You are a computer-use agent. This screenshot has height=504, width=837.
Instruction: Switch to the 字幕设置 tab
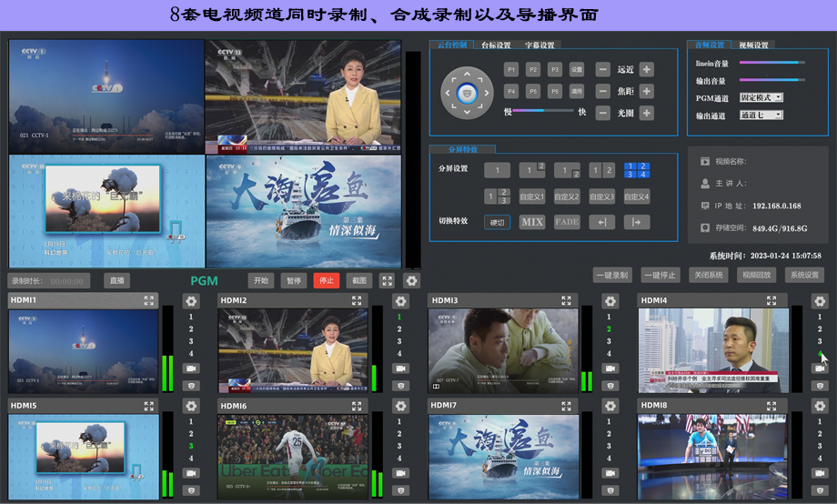pyautogui.click(x=540, y=45)
